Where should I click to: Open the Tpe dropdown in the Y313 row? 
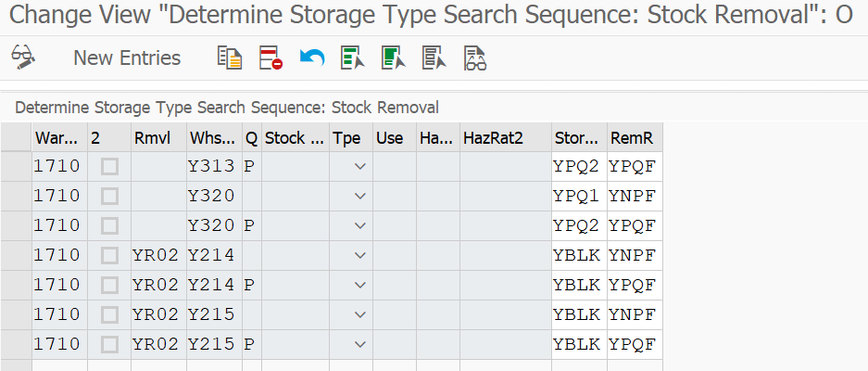(360, 166)
